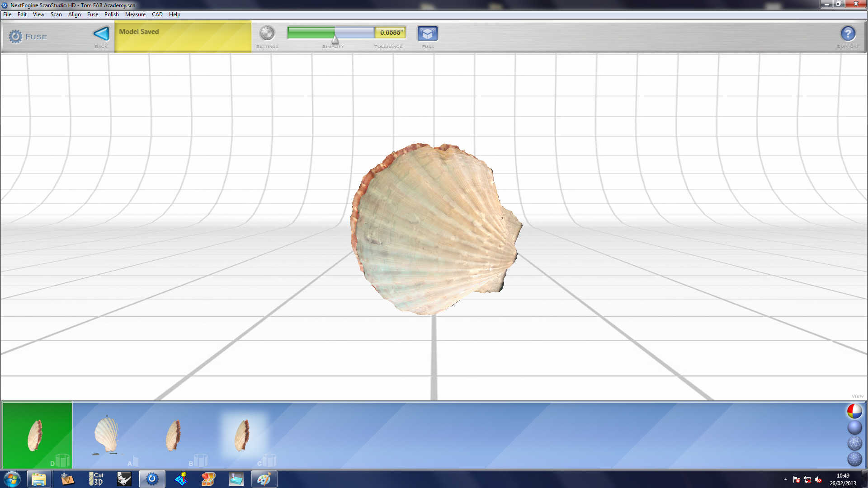Viewport: 868px width, 488px height.
Task: Open the Polish menu
Action: 111,14
